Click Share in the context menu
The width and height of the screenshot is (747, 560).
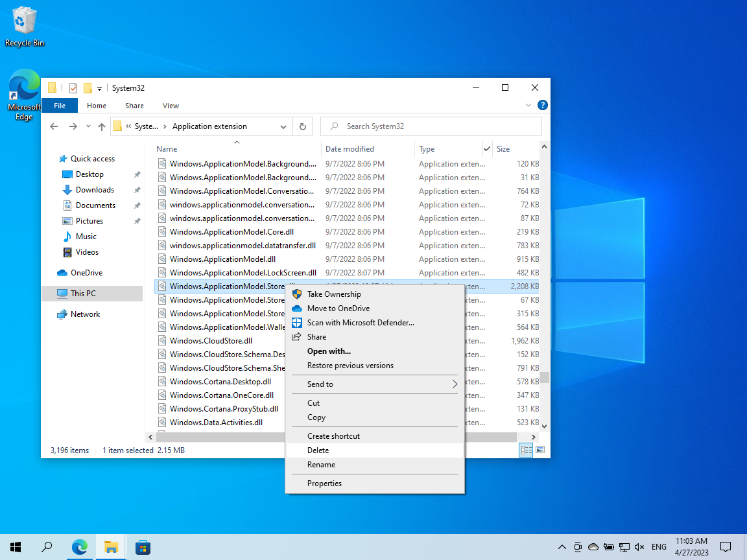tap(374, 337)
